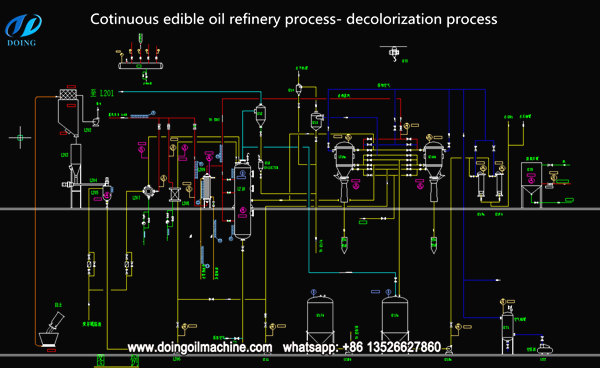Select the pressure gauge above left leaf filter
The width and height of the screenshot is (600, 368).
tap(348, 137)
